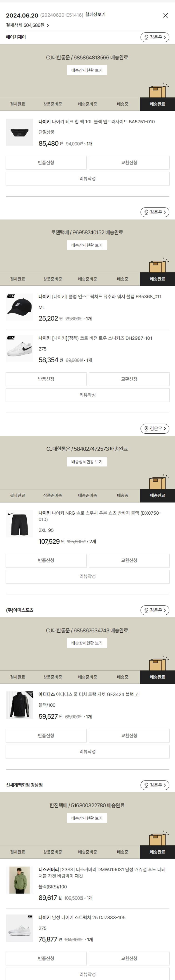Click the Nike ball cap product image
Image resolution: width=175 pixels, height=980 pixels.
20,307
